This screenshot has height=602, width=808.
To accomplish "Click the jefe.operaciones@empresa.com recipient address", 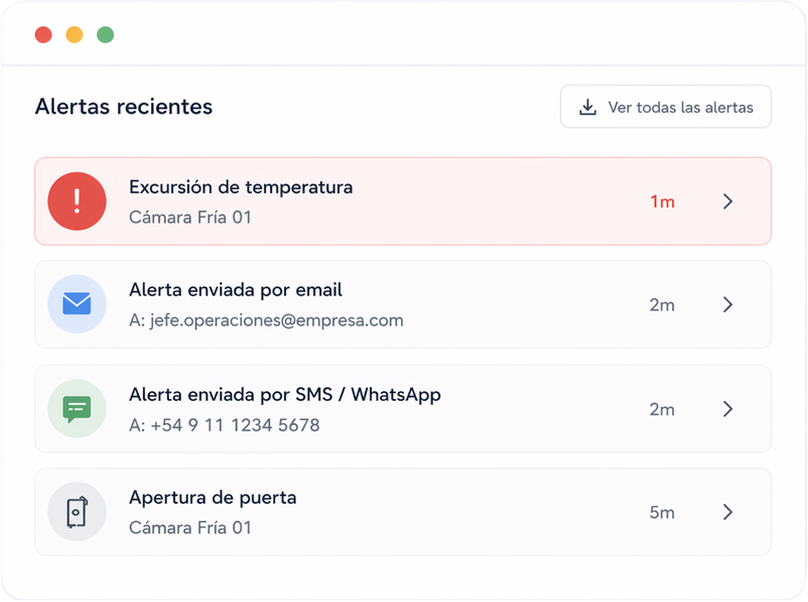I will (266, 321).
